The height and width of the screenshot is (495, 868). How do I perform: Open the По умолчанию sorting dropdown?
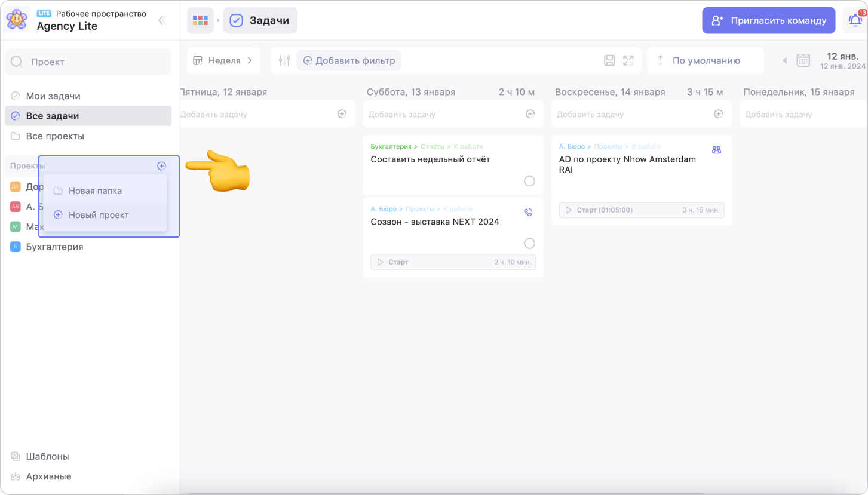click(706, 60)
